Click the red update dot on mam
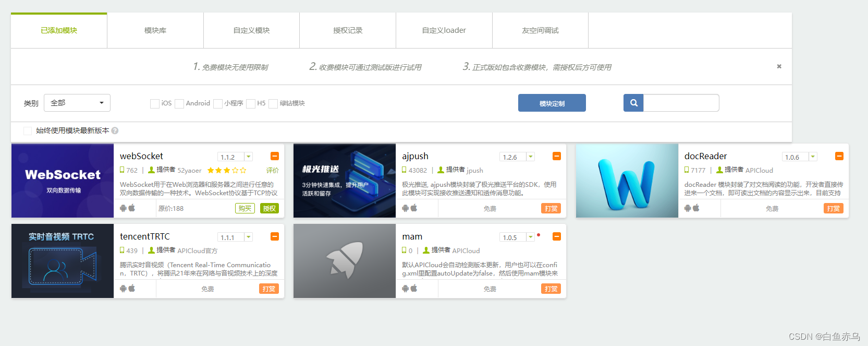 click(539, 235)
